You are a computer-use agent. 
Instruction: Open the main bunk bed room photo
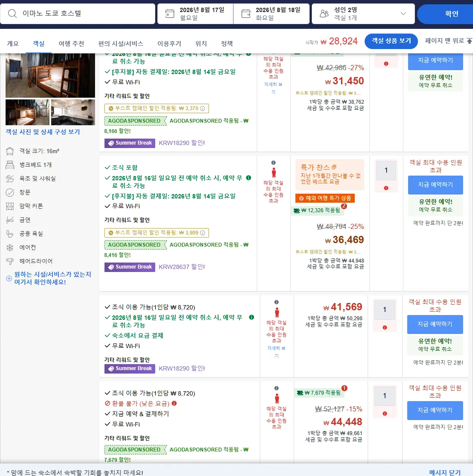tap(50, 75)
